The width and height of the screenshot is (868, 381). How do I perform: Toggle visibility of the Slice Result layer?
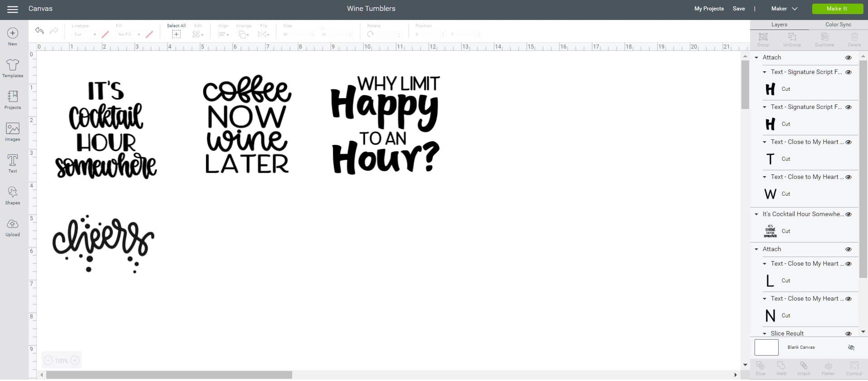click(x=848, y=334)
